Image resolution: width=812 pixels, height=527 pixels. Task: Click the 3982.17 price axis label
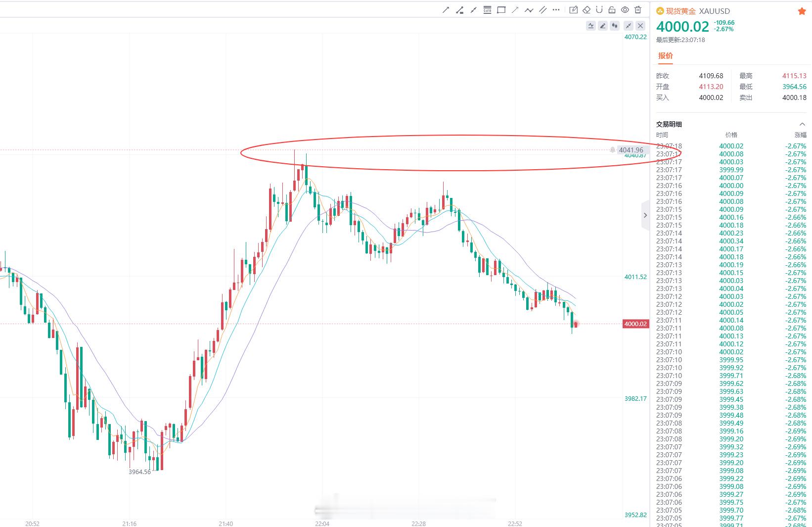point(635,399)
